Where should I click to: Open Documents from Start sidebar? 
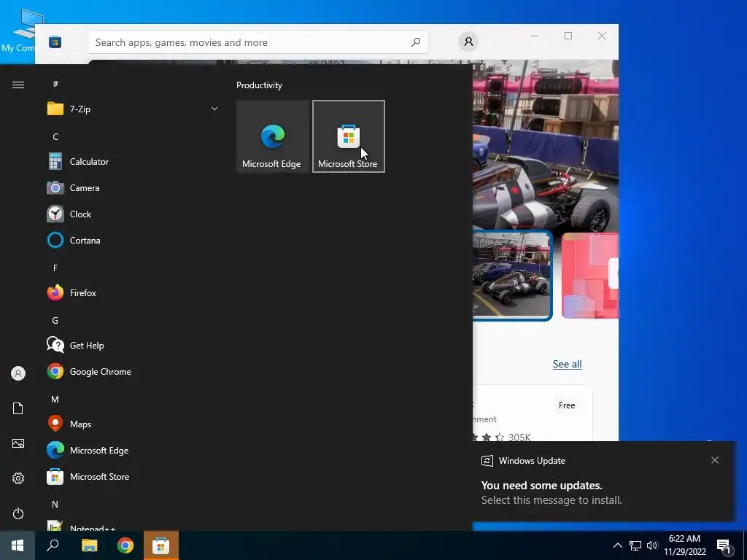[18, 408]
